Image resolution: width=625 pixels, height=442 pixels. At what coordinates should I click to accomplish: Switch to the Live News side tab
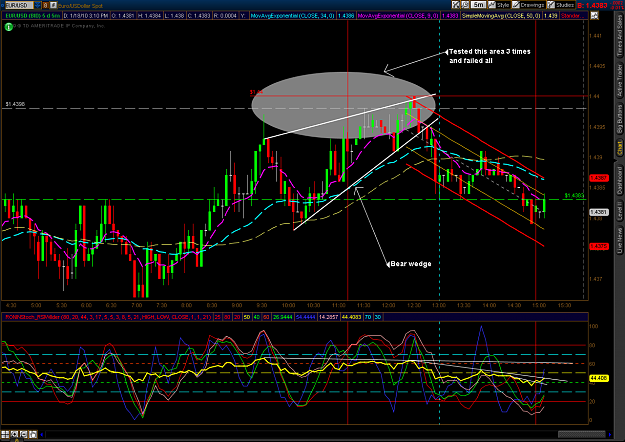pos(620,240)
